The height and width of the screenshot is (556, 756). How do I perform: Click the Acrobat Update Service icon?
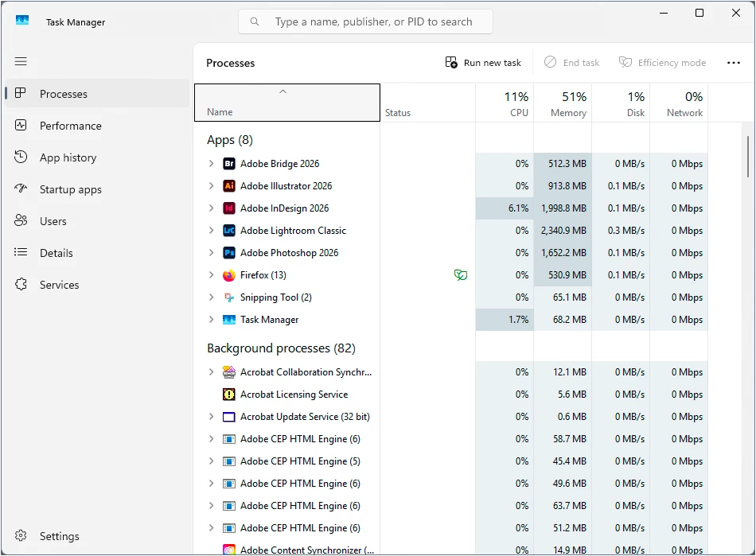(229, 417)
